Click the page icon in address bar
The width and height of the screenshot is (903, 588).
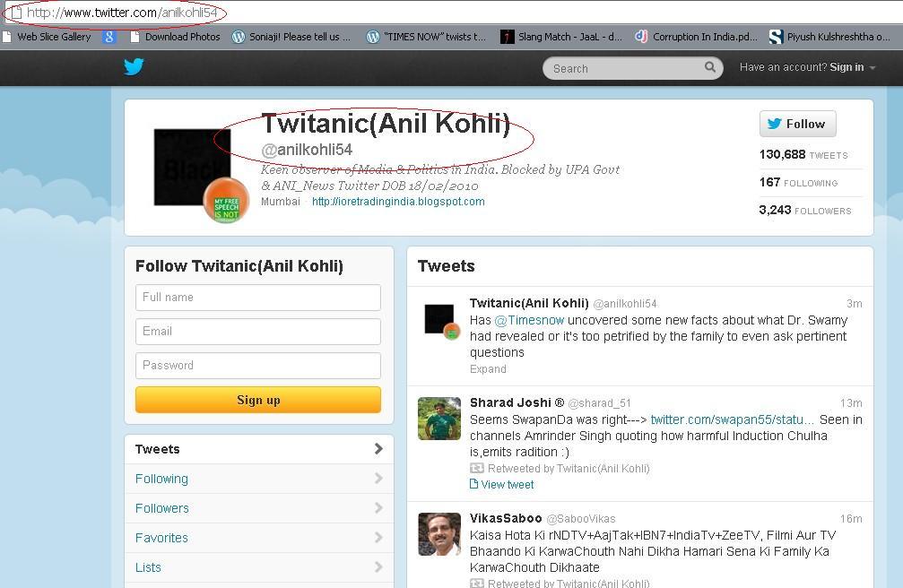17,12
